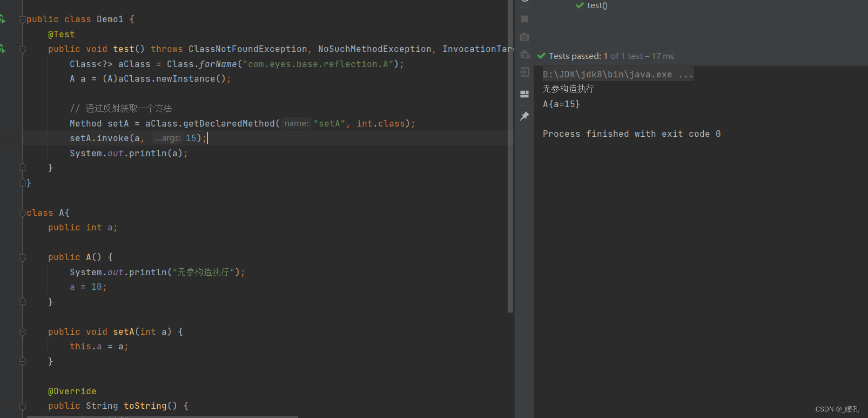The height and width of the screenshot is (418, 868).
Task: Click the editor vertical scrollbar
Action: click(x=510, y=156)
